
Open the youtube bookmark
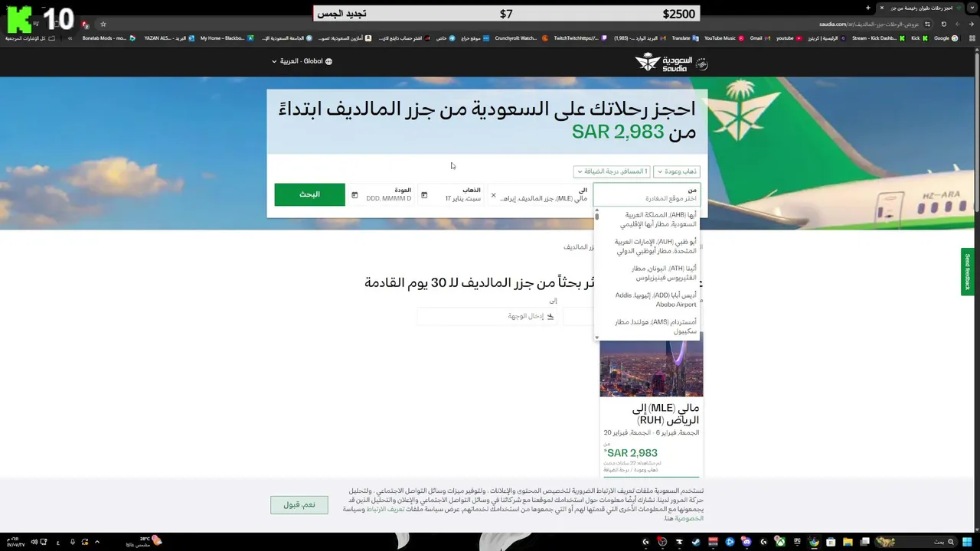pyautogui.click(x=789, y=38)
